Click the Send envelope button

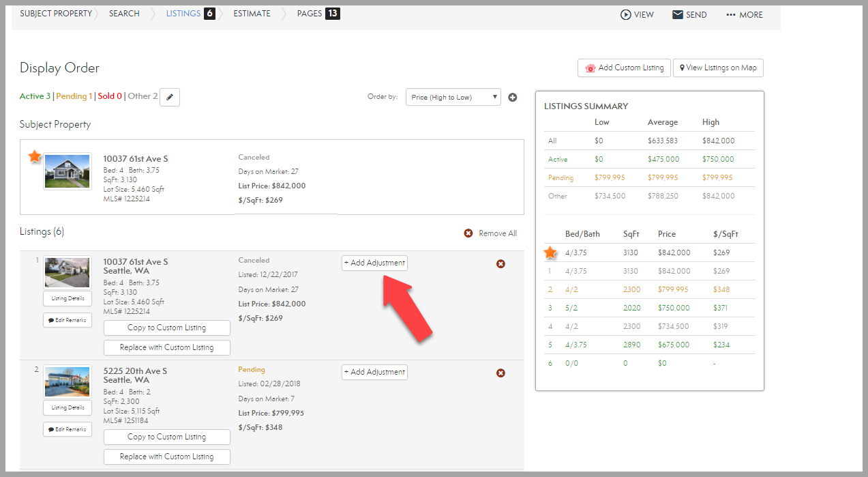point(689,14)
